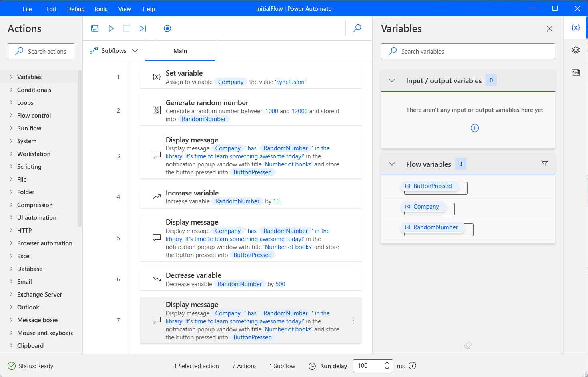
Task: Expand the UI automation action group
Action: 11,217
